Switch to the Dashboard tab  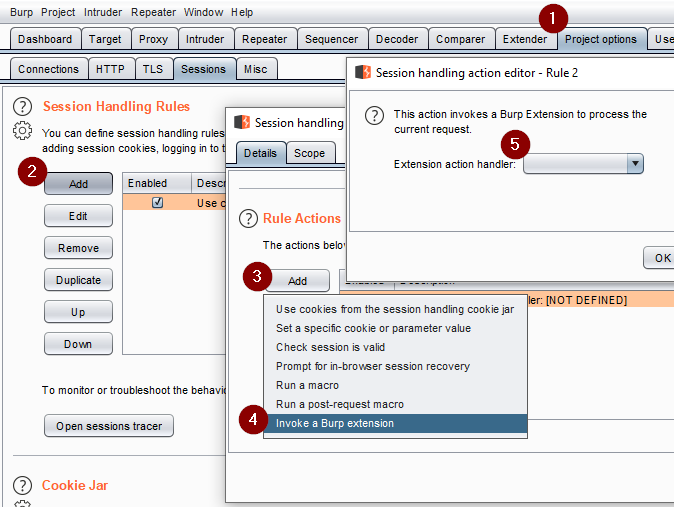click(x=45, y=39)
